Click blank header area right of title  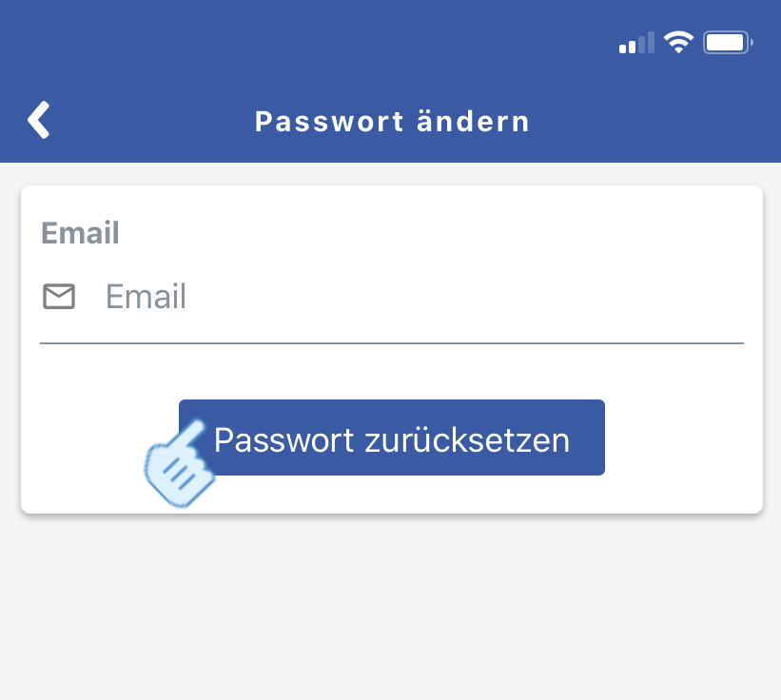(x=656, y=122)
